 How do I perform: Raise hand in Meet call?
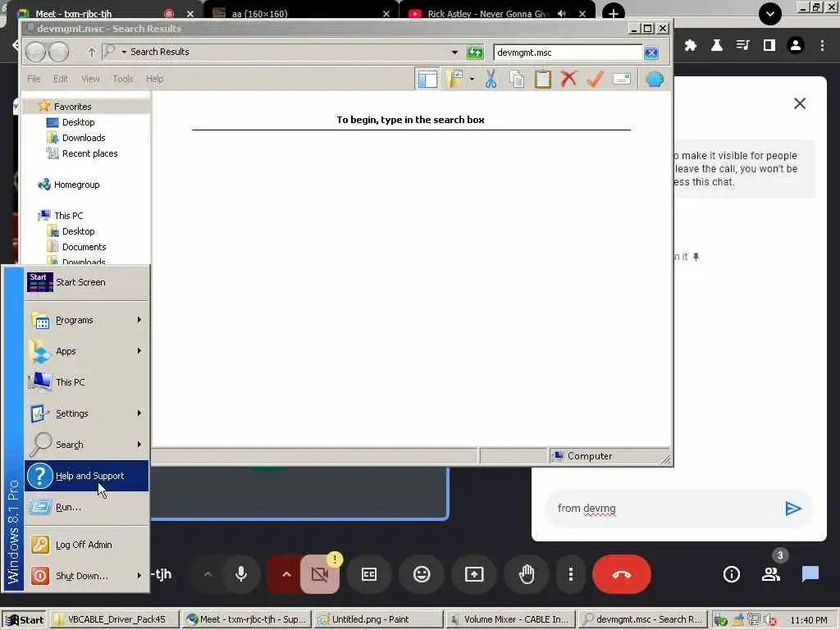pyautogui.click(x=527, y=574)
